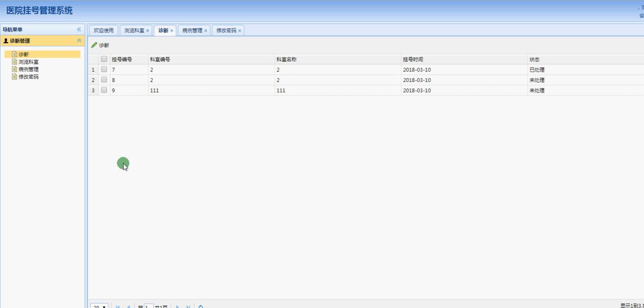Click the 挂号编号 column header
The height and width of the screenshot is (308, 644).
[x=129, y=59]
